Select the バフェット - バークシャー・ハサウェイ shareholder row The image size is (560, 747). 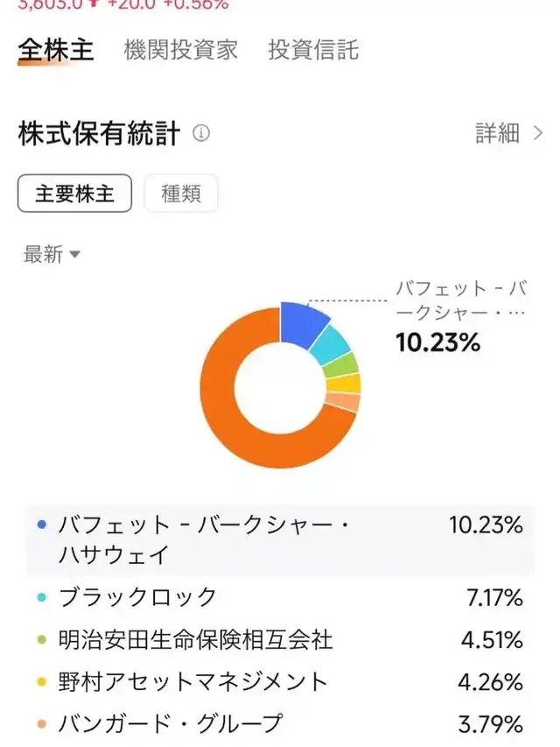coord(280,540)
